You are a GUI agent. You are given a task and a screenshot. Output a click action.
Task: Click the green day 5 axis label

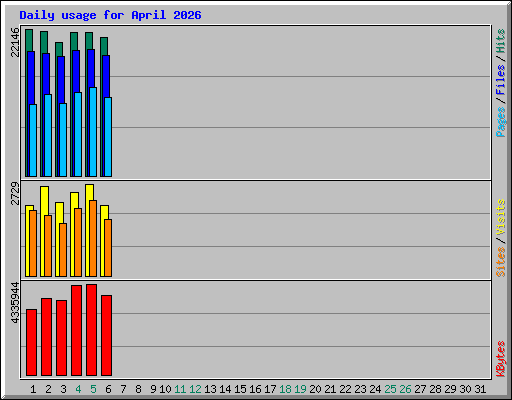tap(93, 389)
